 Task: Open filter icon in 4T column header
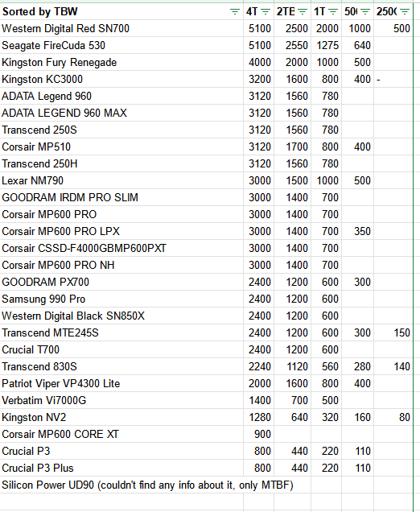point(266,12)
